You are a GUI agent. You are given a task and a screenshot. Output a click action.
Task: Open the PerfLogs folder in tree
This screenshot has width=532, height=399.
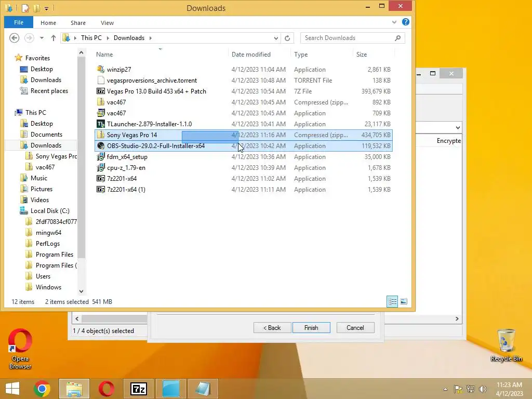tap(47, 243)
